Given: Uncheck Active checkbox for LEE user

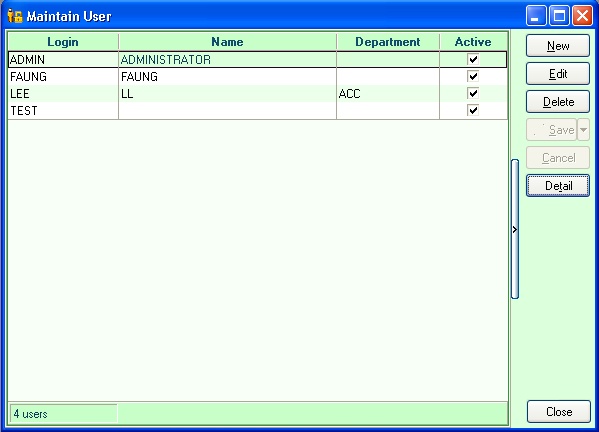Looking at the screenshot, I should (473, 94).
